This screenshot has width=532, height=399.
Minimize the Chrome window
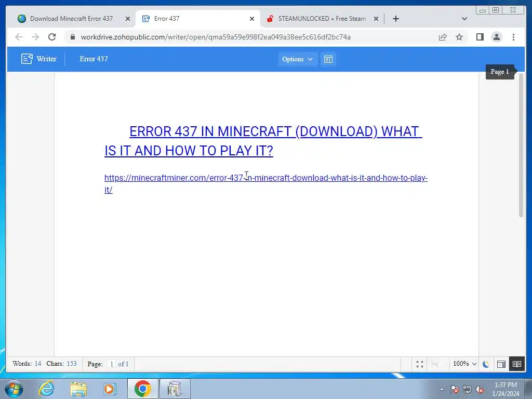(x=483, y=10)
